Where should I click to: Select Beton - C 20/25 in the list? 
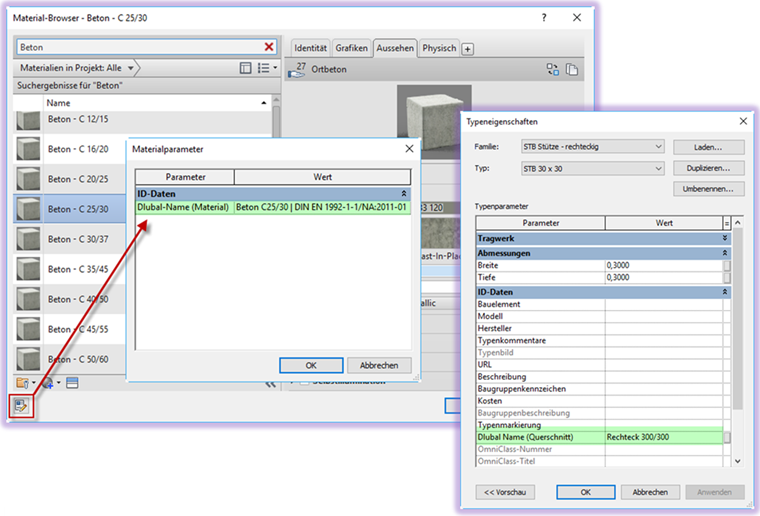coord(78,179)
